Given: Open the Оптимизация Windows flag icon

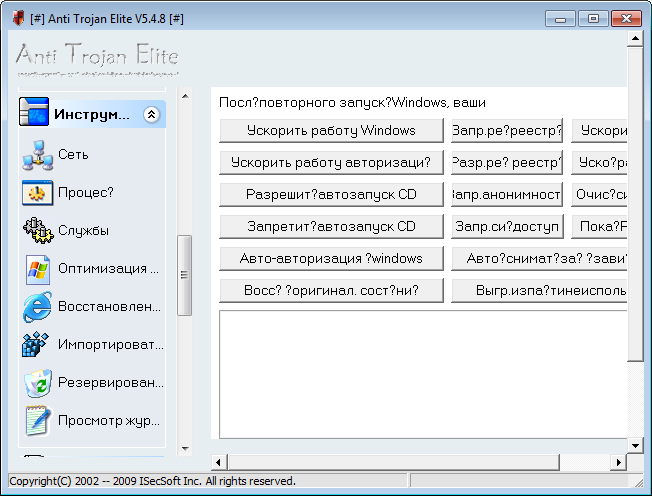Looking at the screenshot, I should coord(38,270).
